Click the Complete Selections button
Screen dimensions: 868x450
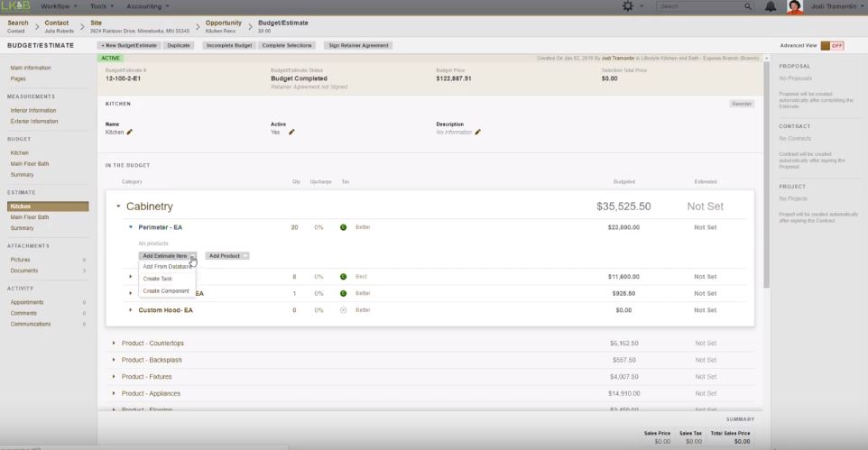[x=286, y=45]
